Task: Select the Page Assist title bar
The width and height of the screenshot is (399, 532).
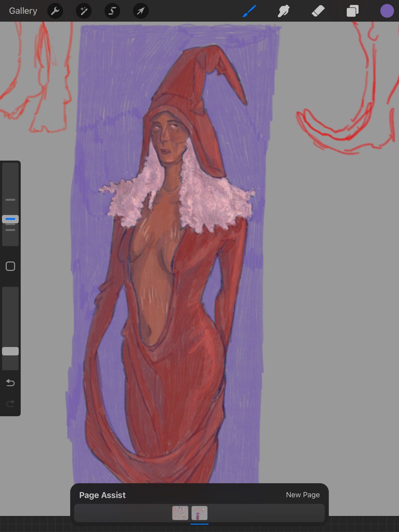Action: 102,495
